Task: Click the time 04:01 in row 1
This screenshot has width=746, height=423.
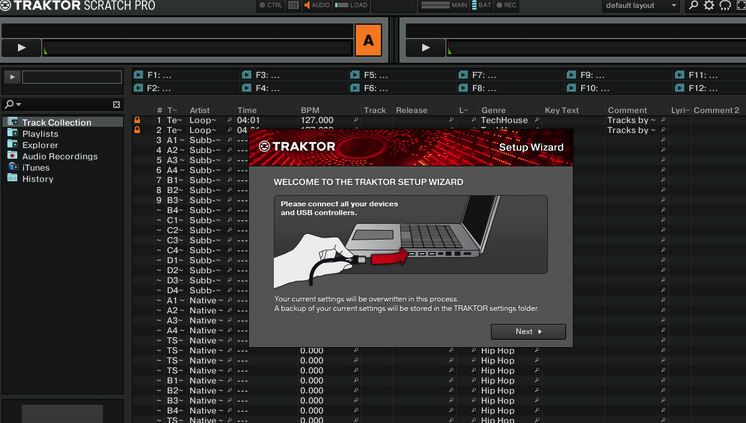Action: [x=248, y=120]
